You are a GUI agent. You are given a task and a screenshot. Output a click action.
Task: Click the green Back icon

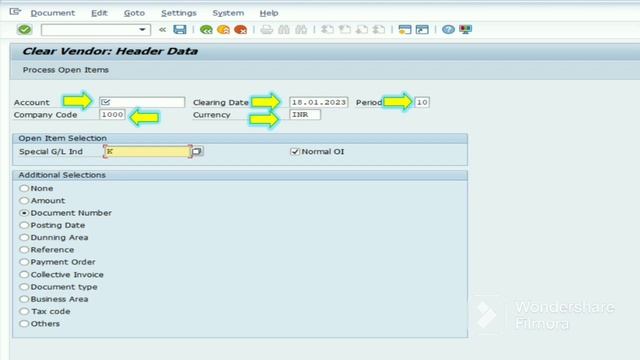coord(206,29)
